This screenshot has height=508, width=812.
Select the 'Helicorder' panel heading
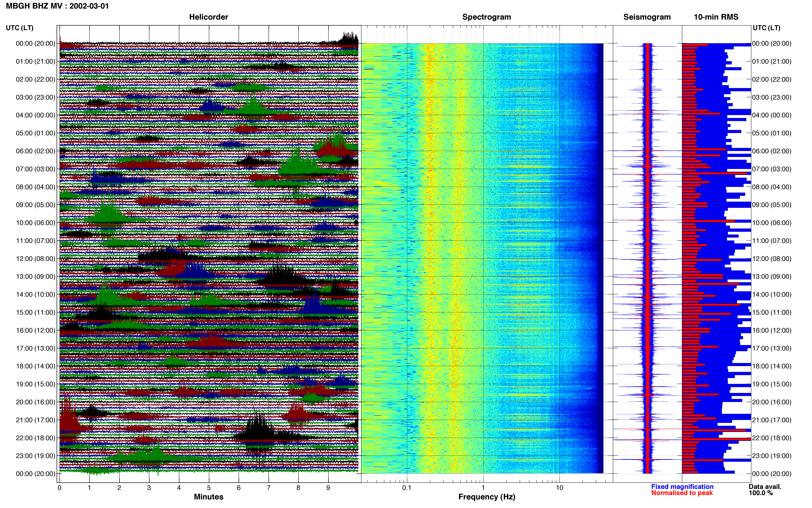(x=209, y=17)
